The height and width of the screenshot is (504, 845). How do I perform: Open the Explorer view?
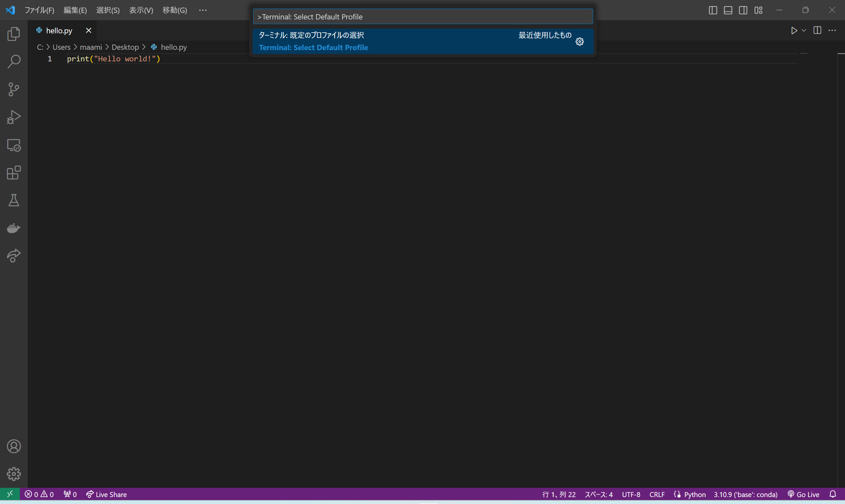(14, 34)
